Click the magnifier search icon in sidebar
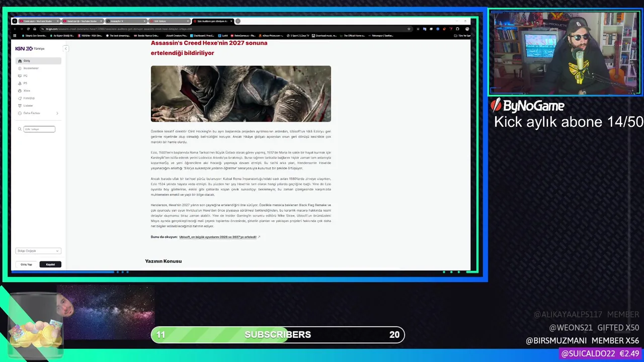Viewport: 644px width, 362px height. (x=20, y=129)
